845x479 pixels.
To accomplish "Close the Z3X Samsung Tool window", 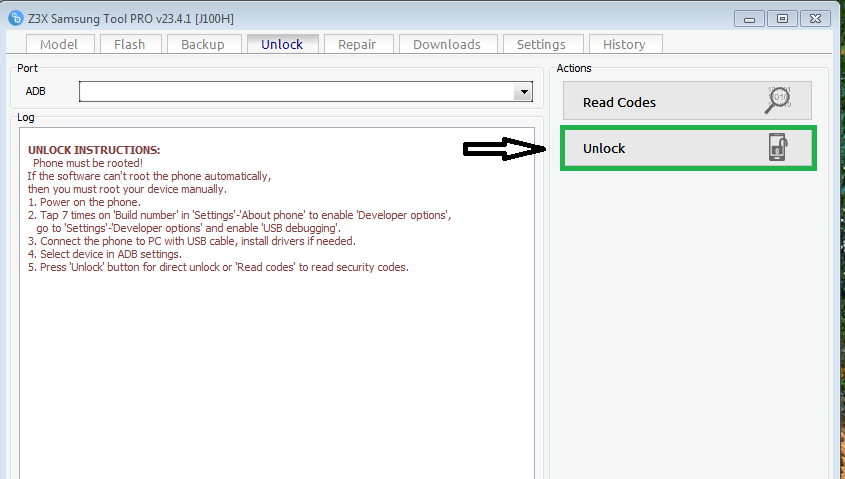I will [x=815, y=19].
